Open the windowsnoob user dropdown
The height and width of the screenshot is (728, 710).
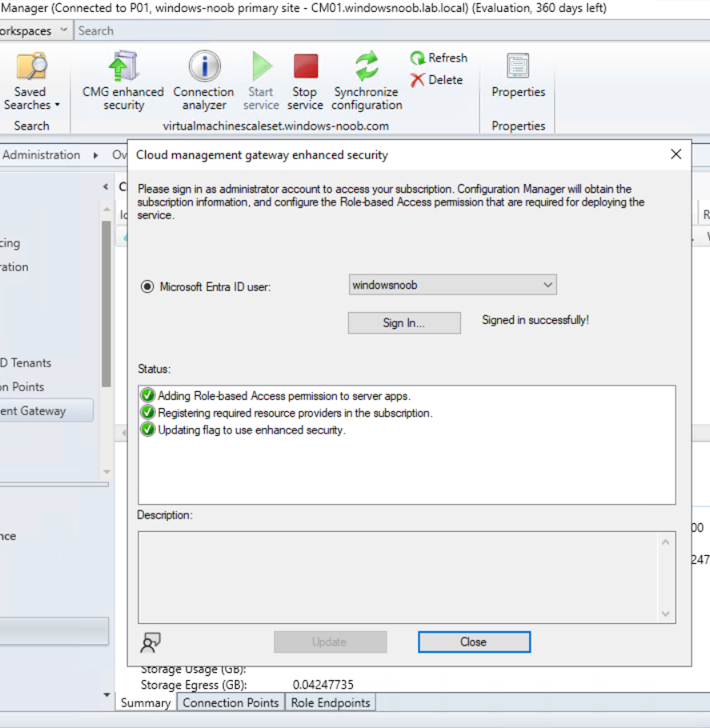452,285
